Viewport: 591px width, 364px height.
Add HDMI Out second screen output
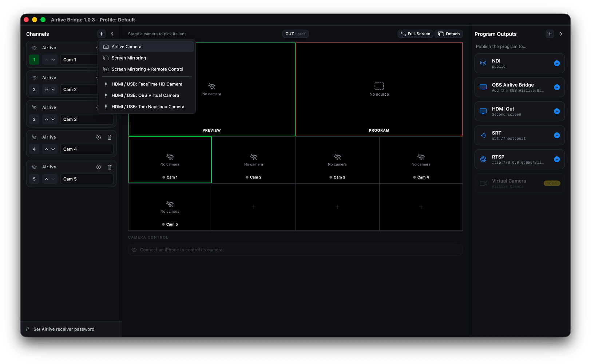[x=557, y=111]
